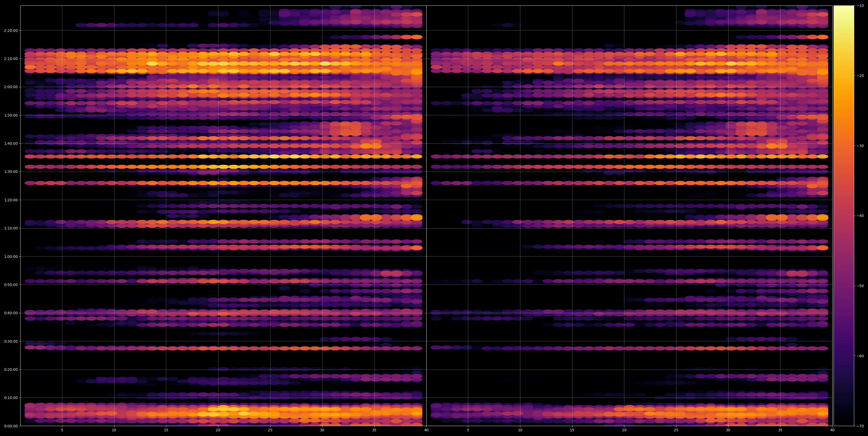Select the −60 colorbar tick label
This screenshot has width=868, height=436.
[x=860, y=356]
